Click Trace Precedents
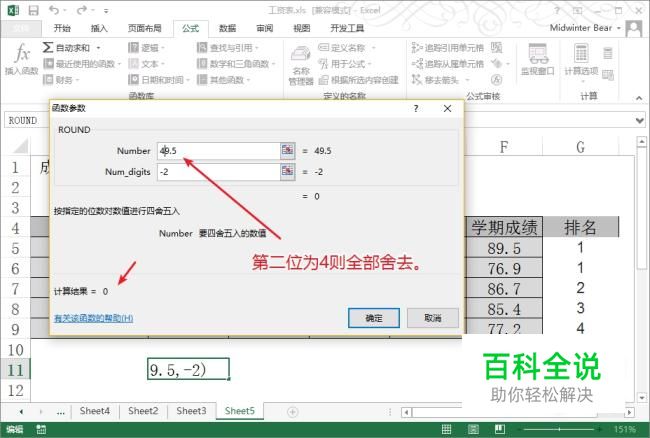Screen dimensions: 650x438 point(448,48)
